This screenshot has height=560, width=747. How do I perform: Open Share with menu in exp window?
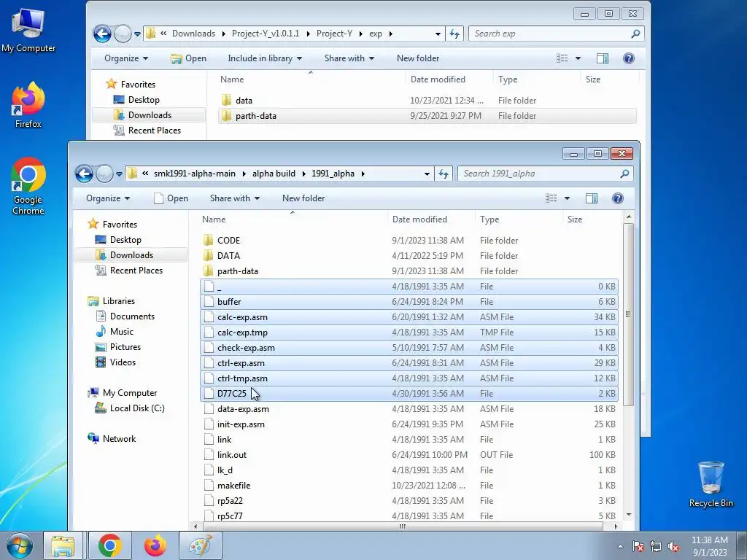349,58
